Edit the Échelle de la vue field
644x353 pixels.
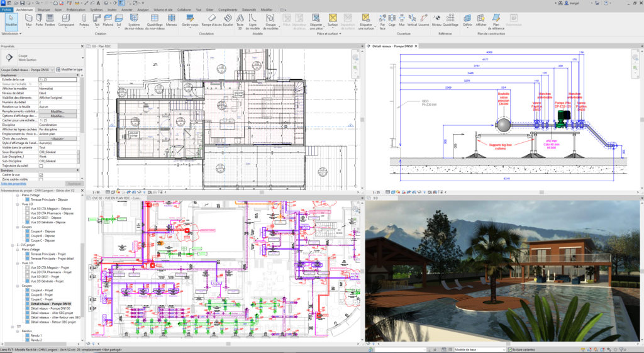[57, 80]
